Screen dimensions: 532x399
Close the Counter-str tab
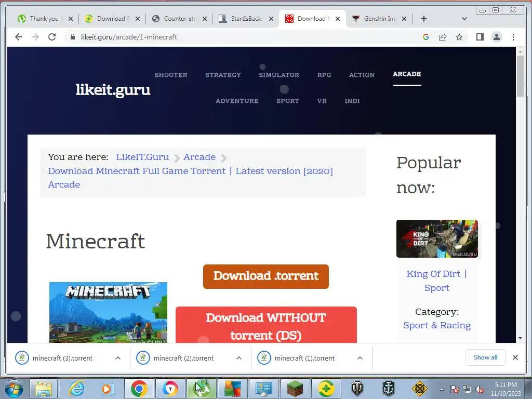pyautogui.click(x=205, y=19)
